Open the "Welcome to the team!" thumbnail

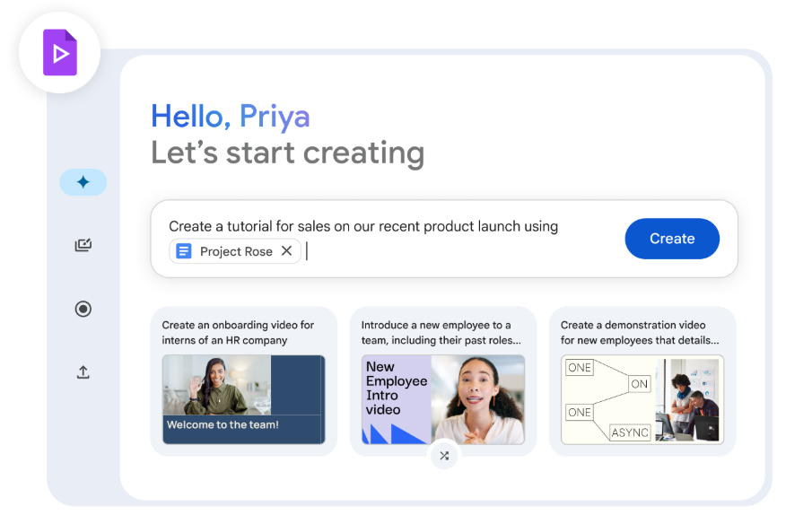tap(243, 399)
